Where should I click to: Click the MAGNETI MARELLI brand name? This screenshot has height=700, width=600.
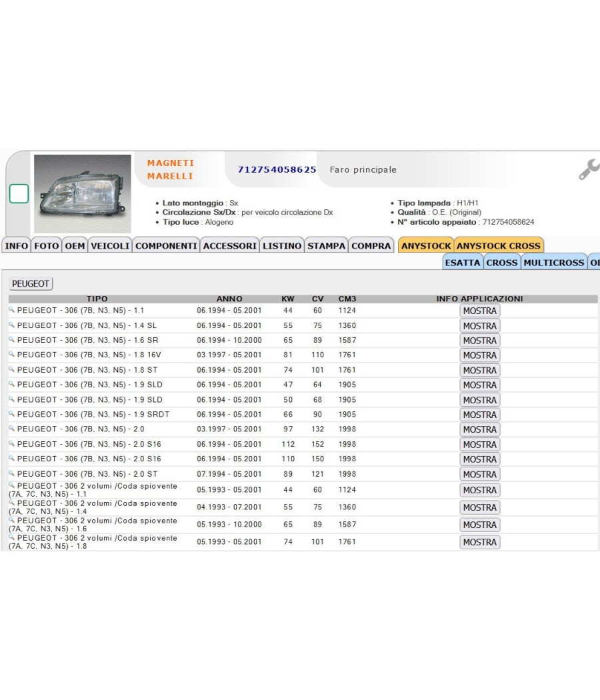171,169
